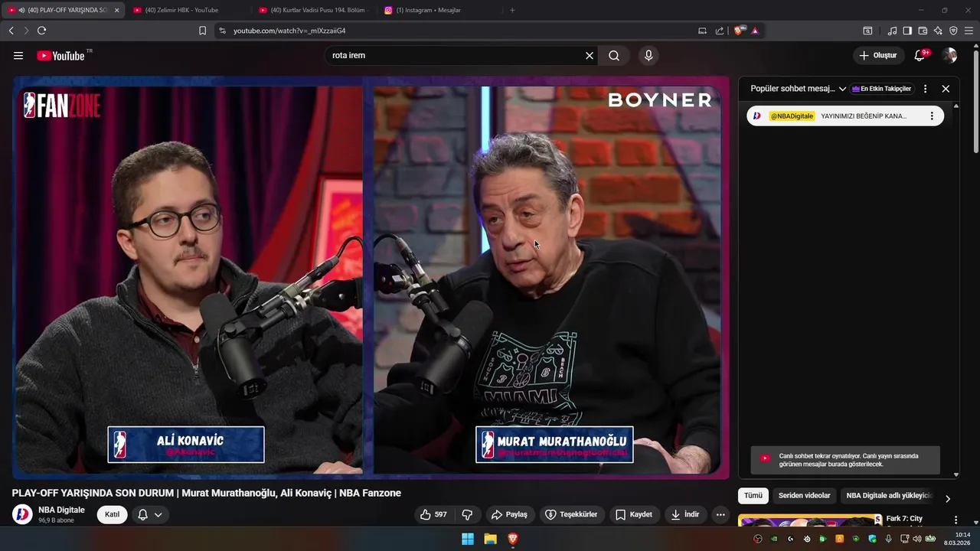The height and width of the screenshot is (551, 980).
Task: Open the Brave Wallet icon
Action: (923, 31)
